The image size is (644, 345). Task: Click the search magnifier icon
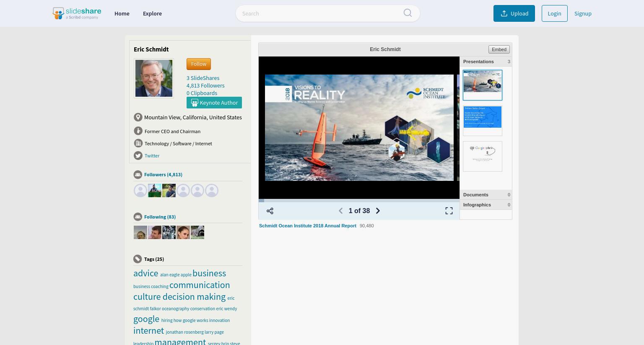(x=408, y=13)
